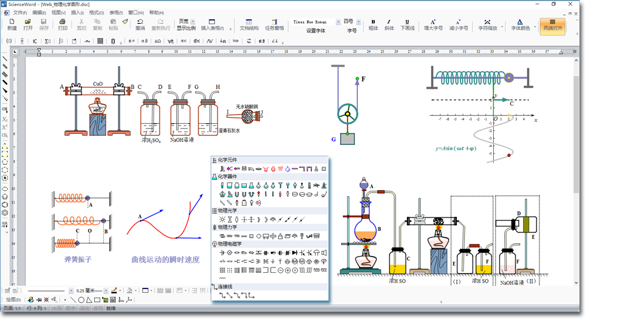Click the 字体颜色 font color swatch
This screenshot has height=329, width=644.
tap(520, 24)
